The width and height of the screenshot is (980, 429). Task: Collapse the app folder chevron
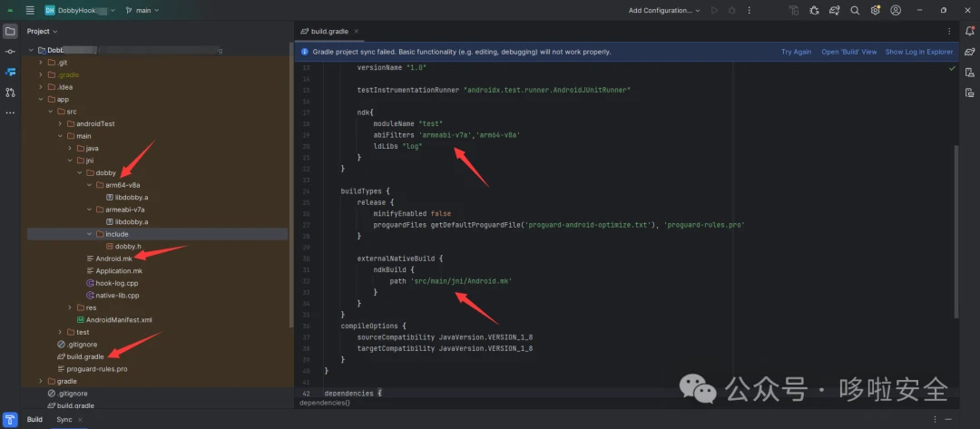41,99
